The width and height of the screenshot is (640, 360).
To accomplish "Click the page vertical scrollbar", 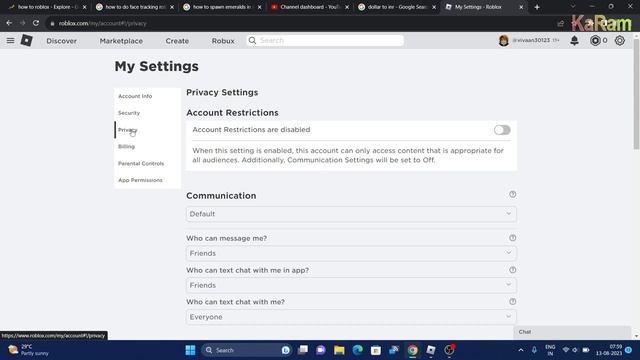I will tap(636, 94).
